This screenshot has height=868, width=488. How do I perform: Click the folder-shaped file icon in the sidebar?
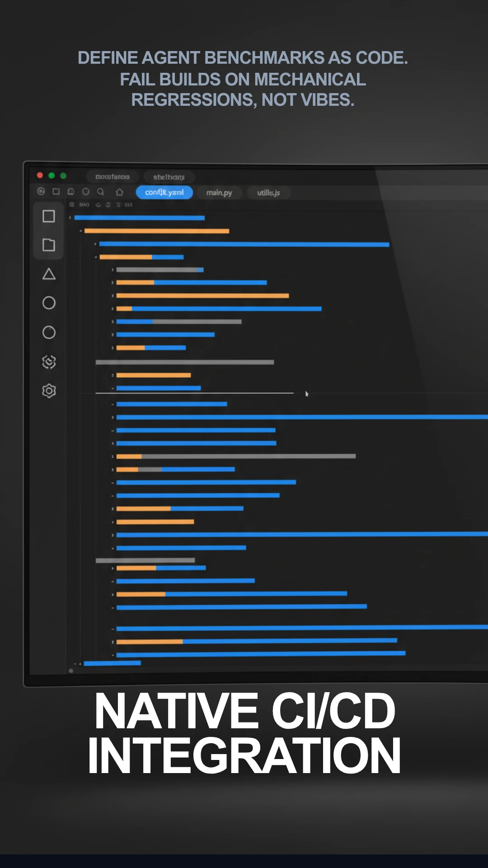pyautogui.click(x=49, y=245)
